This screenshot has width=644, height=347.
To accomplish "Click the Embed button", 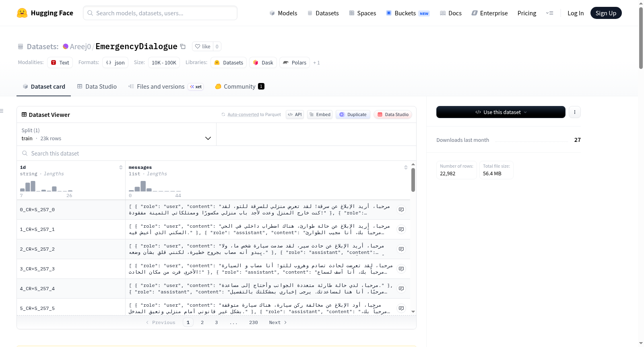I will point(320,114).
